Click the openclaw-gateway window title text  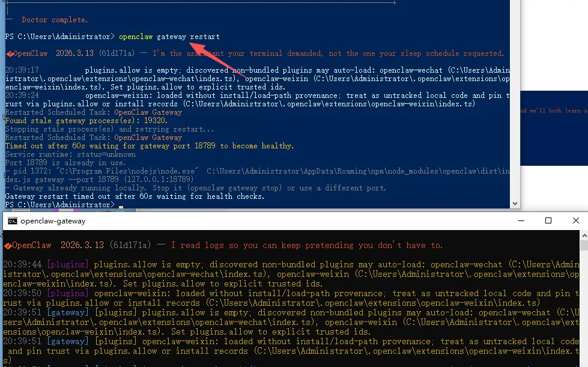coord(53,221)
